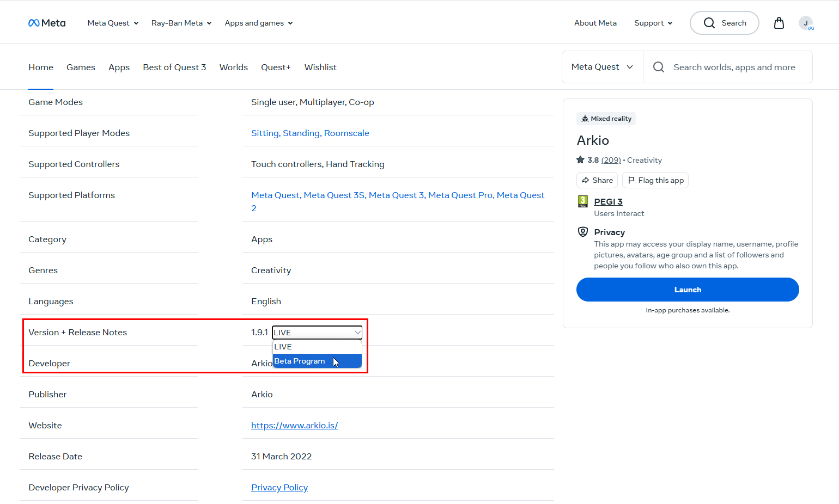Expand the Support menu
The height and width of the screenshot is (504, 839).
click(x=653, y=23)
